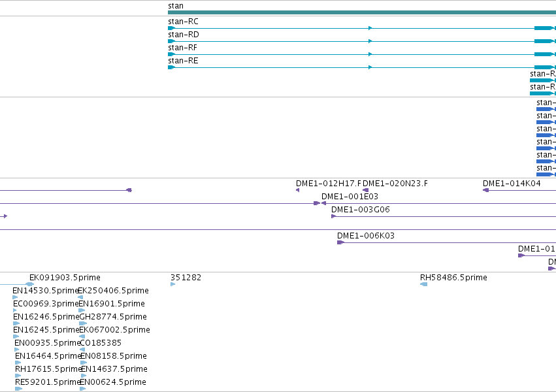Image resolution: width=556 pixels, height=392 pixels.
Task: Click DME1-003G06 start arrow glyph
Action: [x=333, y=216]
